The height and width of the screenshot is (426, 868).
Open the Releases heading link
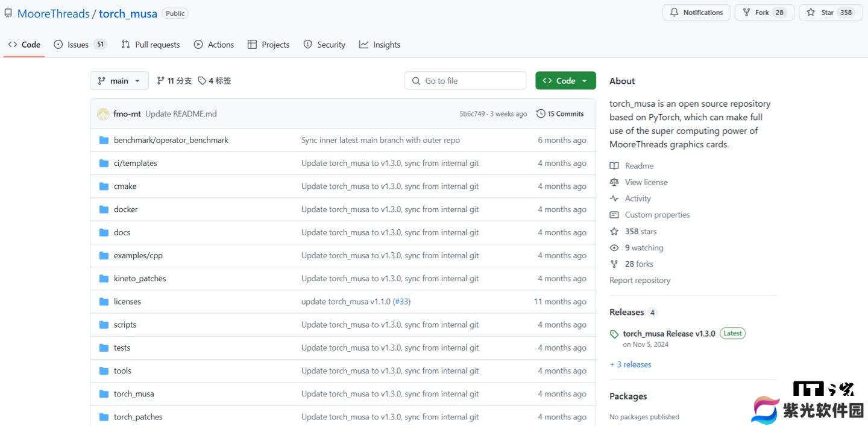pyautogui.click(x=627, y=313)
